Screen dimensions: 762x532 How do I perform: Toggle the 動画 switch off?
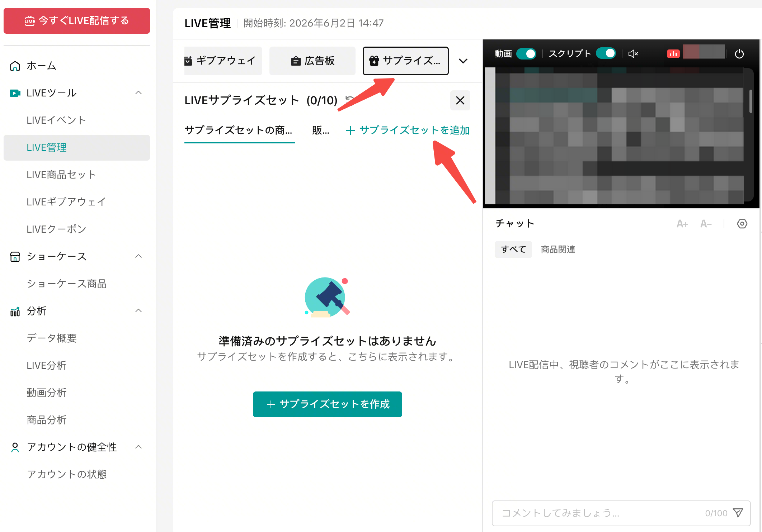[526, 54]
